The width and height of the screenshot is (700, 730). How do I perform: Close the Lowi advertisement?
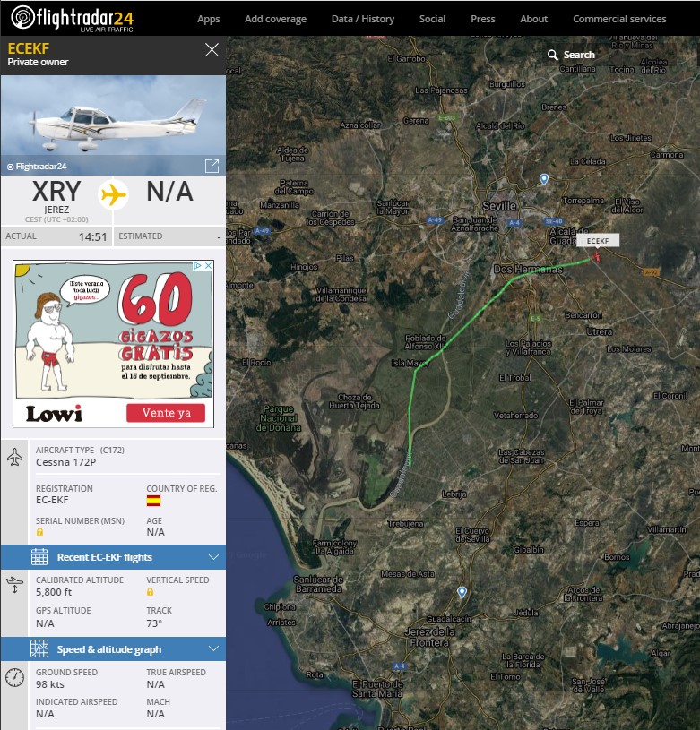point(208,266)
